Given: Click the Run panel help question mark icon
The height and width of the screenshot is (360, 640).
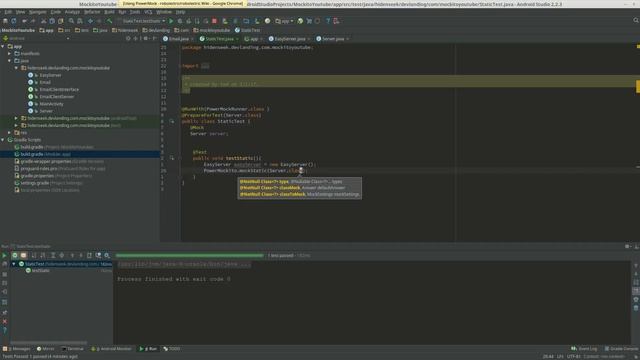Looking at the screenshot, I should click(x=4, y=330).
